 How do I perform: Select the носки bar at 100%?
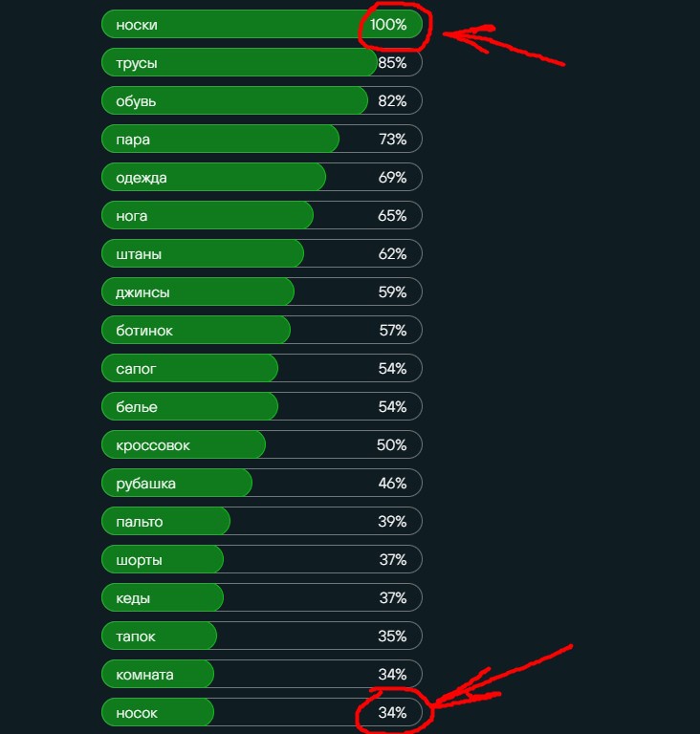[261, 24]
